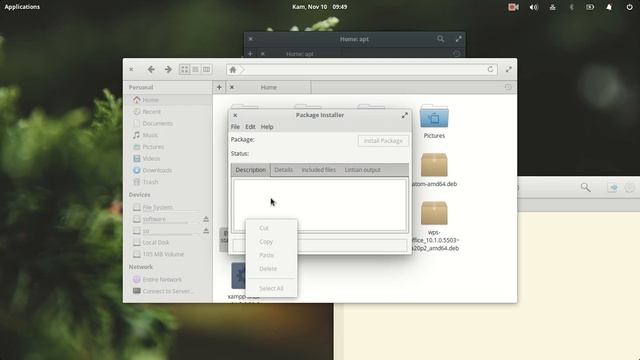
Task: Switch to the Lintian output tab
Action: click(362, 170)
